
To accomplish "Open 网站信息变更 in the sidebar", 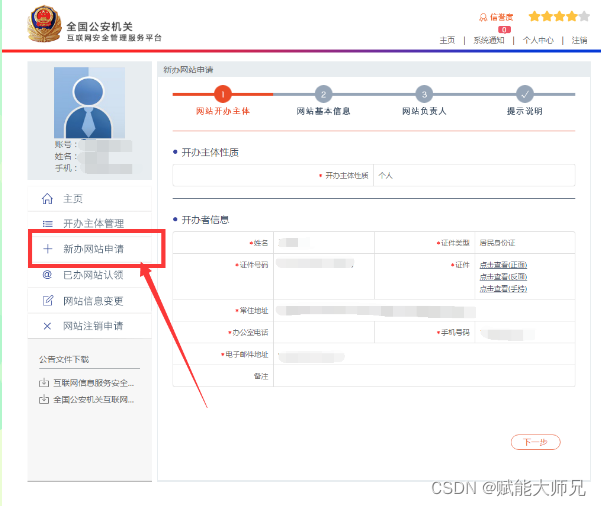I will click(x=90, y=301).
